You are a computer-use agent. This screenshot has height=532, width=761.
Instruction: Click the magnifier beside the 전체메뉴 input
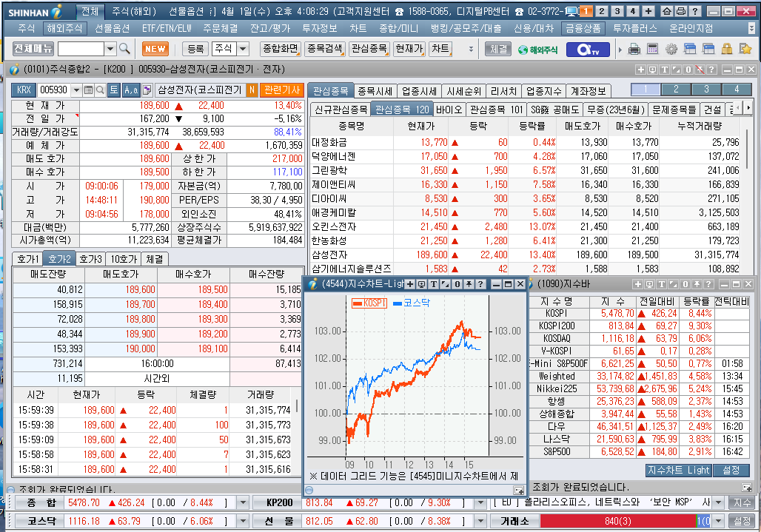coord(124,49)
